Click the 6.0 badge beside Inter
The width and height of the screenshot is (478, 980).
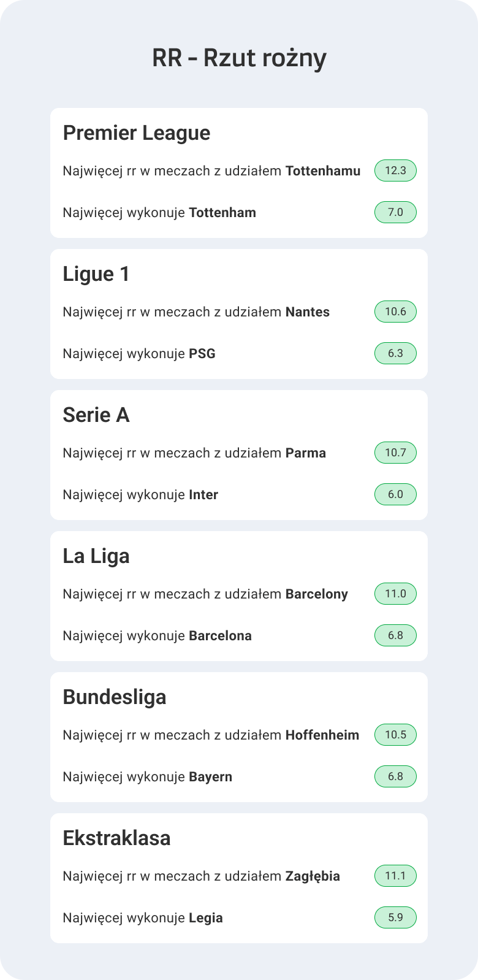(395, 494)
